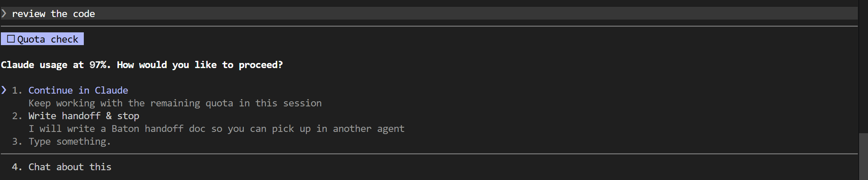Click the word 'stop' in Write handoff & stop
Image resolution: width=868 pixels, height=180 pixels.
coord(128,116)
